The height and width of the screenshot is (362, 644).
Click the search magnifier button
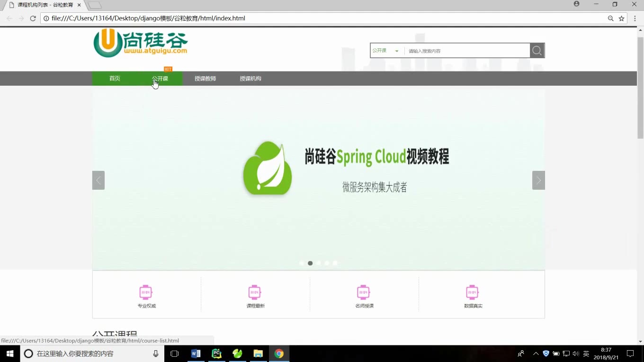click(537, 51)
